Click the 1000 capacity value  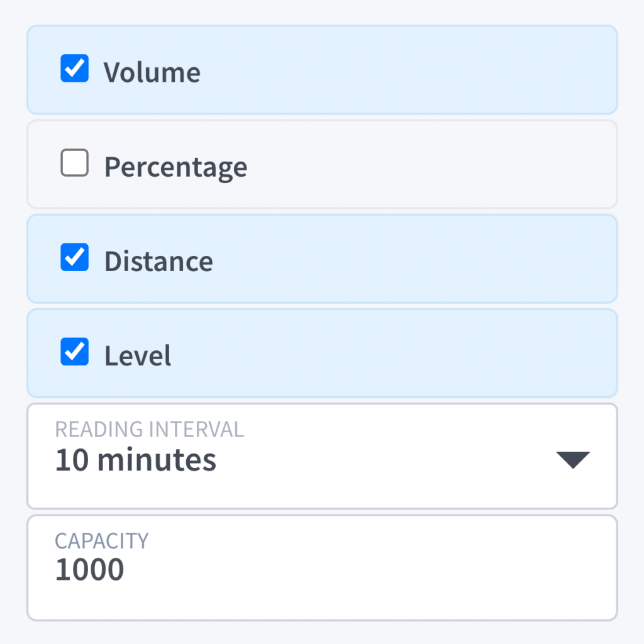click(x=89, y=570)
